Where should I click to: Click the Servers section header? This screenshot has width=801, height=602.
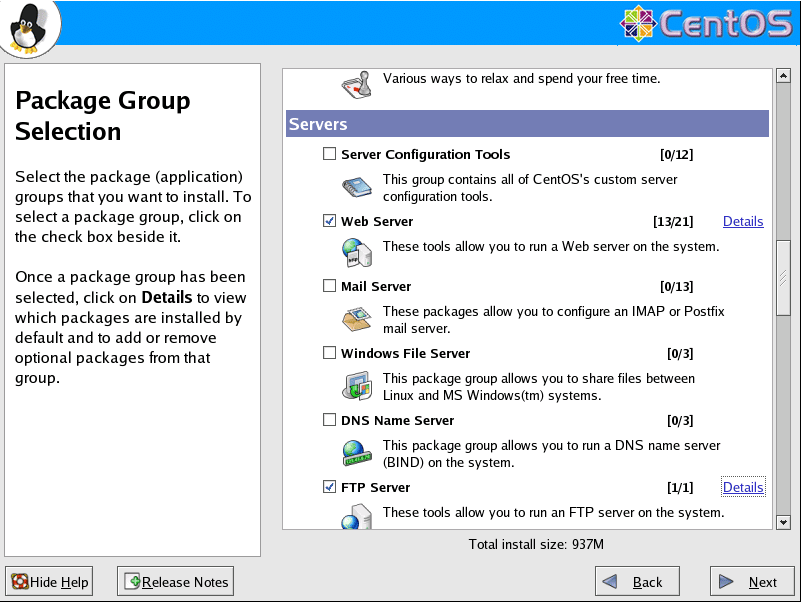click(x=527, y=124)
